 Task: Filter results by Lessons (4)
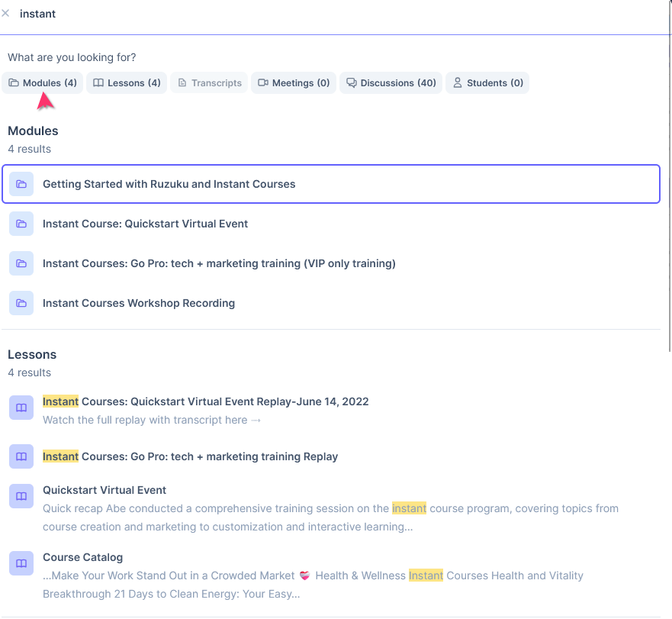pyautogui.click(x=127, y=82)
